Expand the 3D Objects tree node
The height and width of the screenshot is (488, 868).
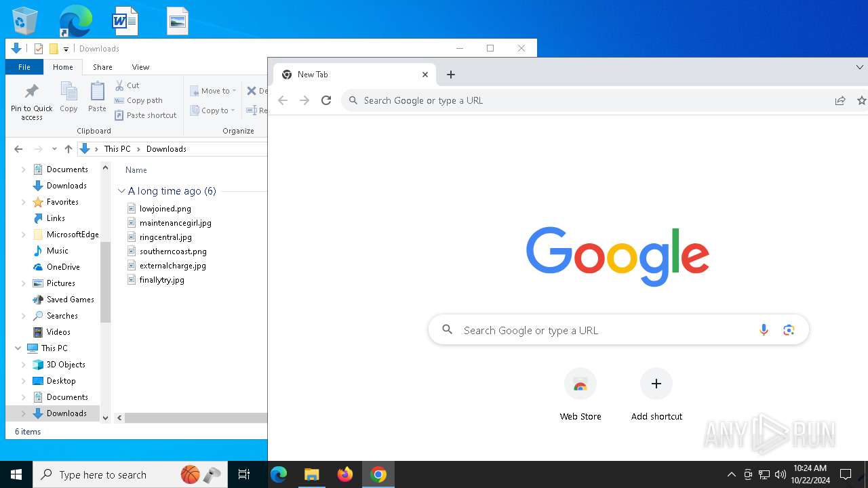click(24, 365)
